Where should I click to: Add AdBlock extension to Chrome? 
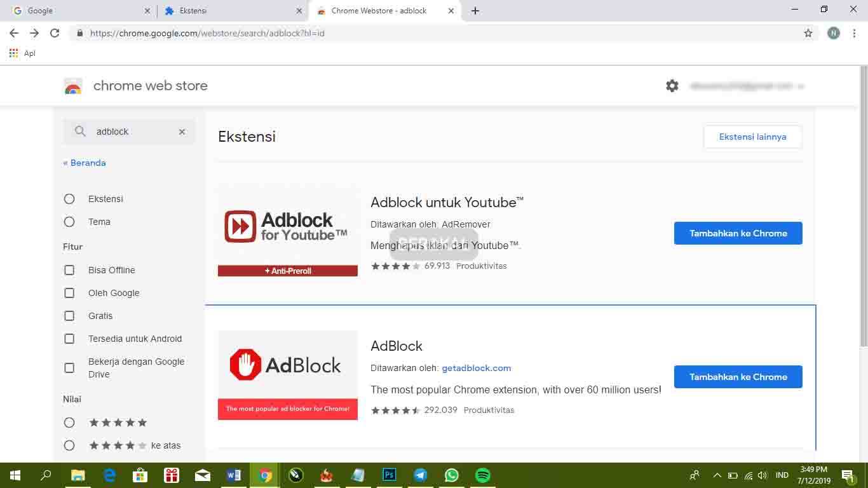tap(738, 377)
